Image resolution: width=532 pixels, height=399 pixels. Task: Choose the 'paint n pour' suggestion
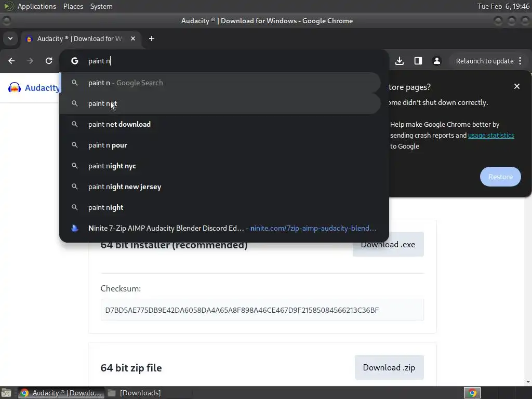pyautogui.click(x=220, y=145)
